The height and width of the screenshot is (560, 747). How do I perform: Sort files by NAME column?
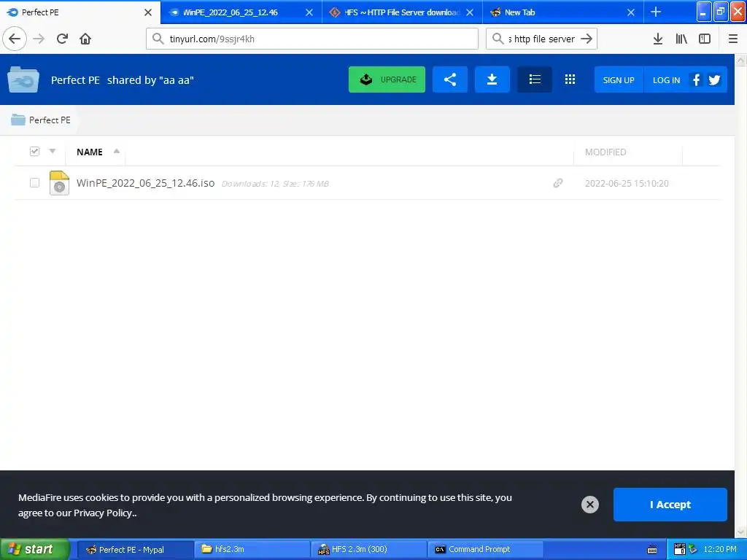tap(90, 152)
